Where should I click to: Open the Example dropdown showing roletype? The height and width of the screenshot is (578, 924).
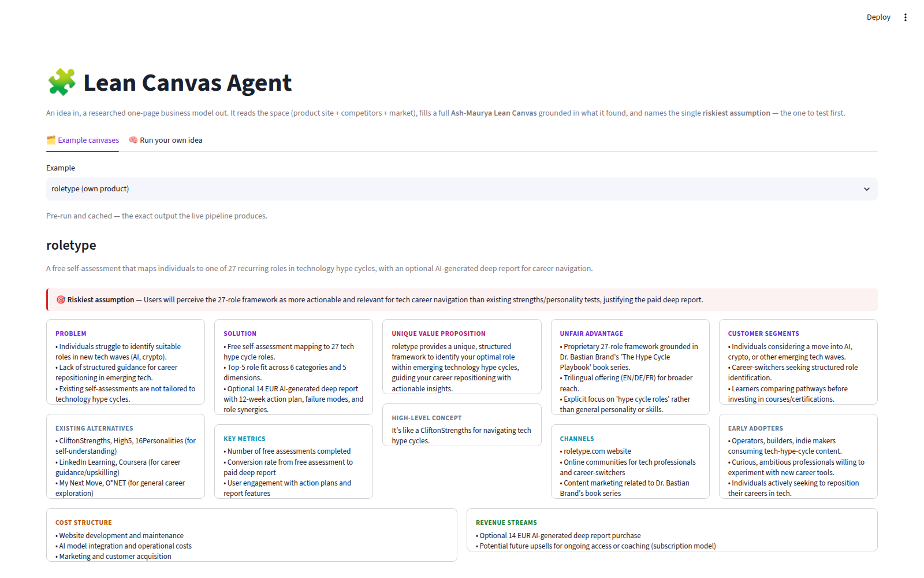point(462,189)
